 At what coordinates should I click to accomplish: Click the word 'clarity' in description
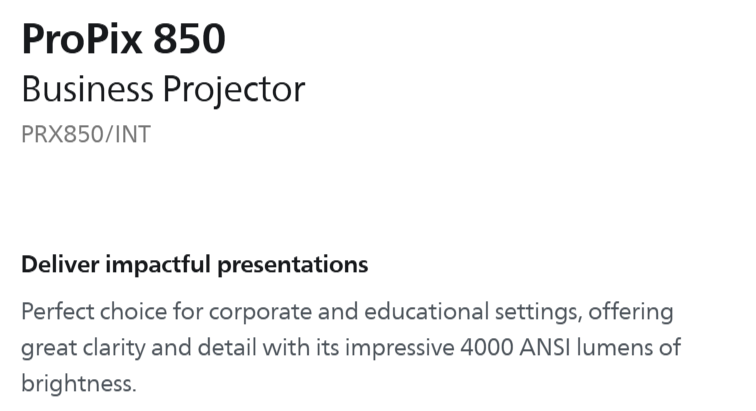[x=114, y=349]
